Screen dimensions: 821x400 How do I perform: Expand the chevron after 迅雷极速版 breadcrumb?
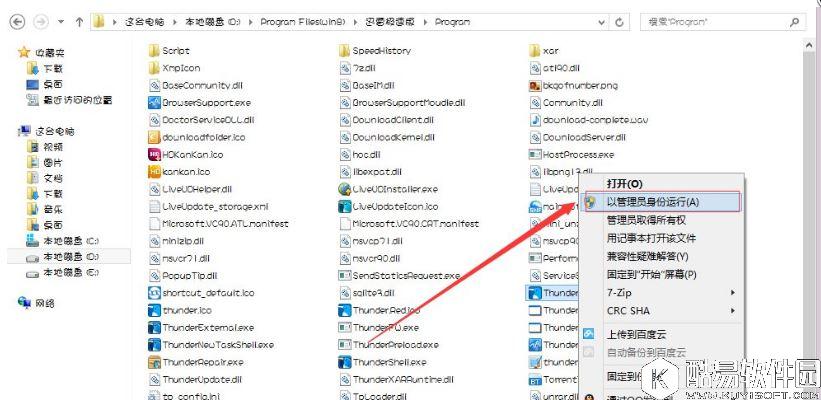click(x=425, y=22)
